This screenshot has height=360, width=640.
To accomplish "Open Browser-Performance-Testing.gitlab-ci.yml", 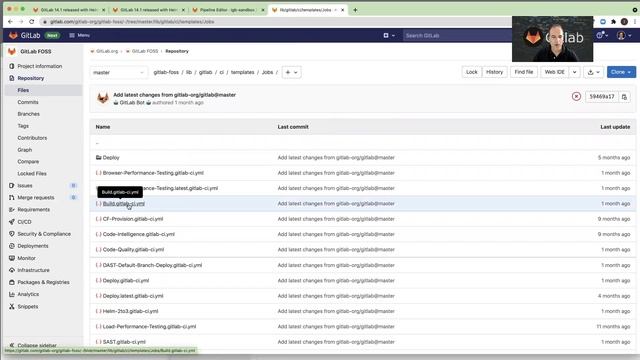I will [153, 173].
